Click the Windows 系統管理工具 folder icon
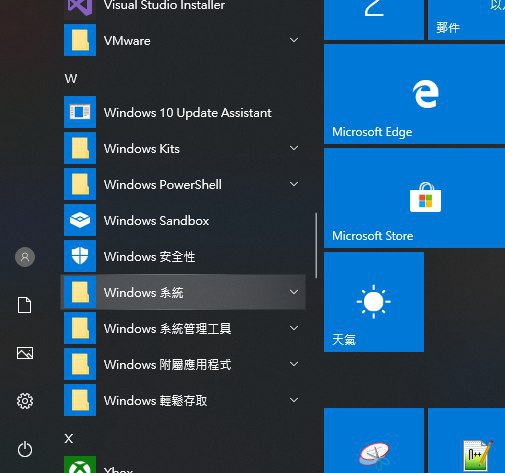Image resolution: width=505 pixels, height=473 pixels. (80, 328)
